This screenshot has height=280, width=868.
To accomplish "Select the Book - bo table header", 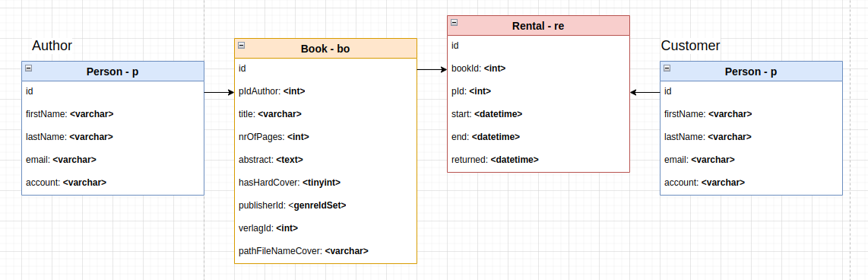I will coord(325,49).
